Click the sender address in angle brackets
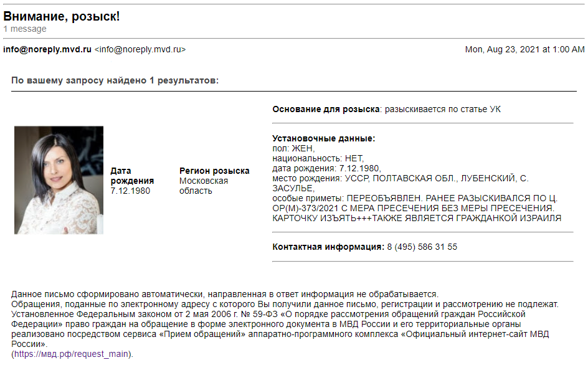 tap(140, 49)
